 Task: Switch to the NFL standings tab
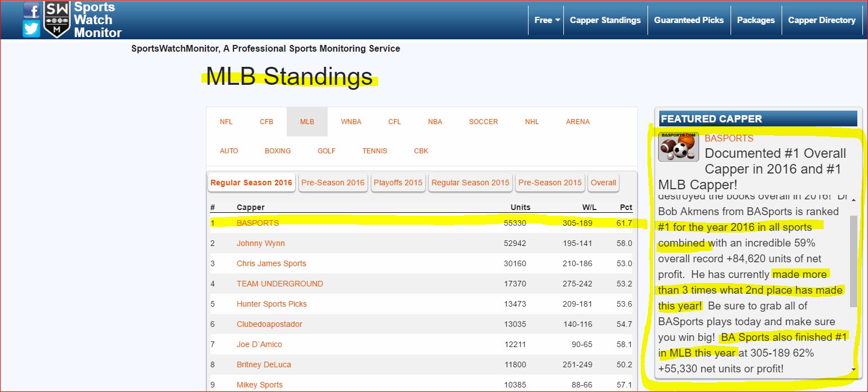(x=226, y=122)
